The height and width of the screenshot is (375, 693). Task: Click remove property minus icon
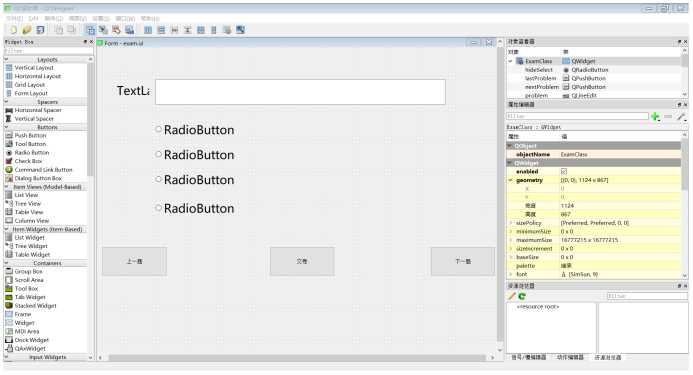click(668, 117)
